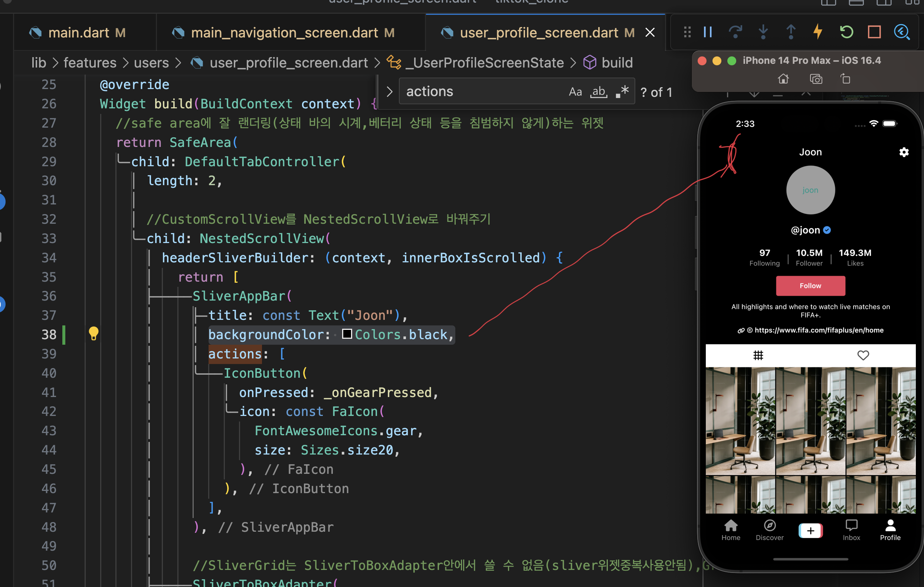Click the debug Step Out arrow
This screenshot has height=587, width=924.
coord(791,32)
